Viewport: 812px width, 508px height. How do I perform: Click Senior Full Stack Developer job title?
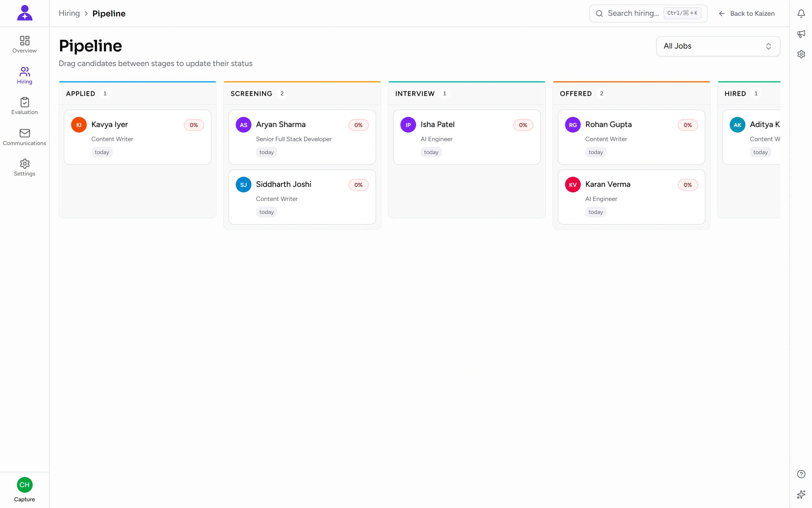[294, 139]
